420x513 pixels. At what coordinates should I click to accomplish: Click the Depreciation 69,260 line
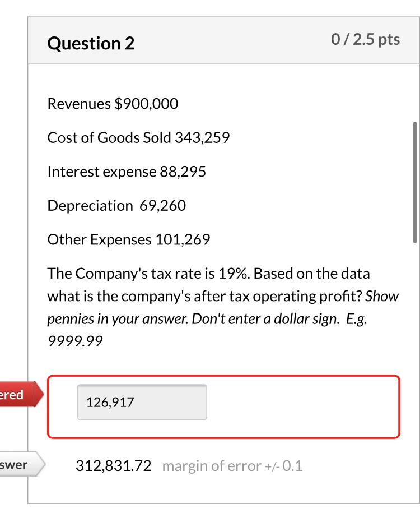[117, 205]
